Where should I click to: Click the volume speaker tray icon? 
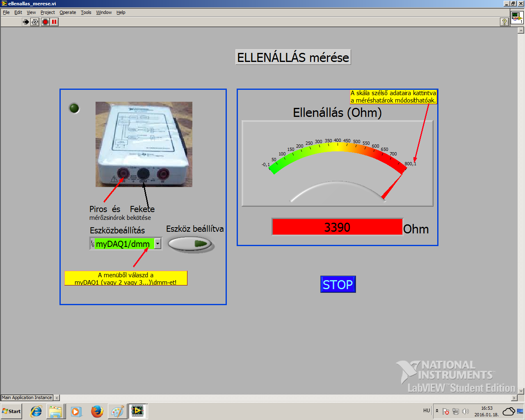pyautogui.click(x=465, y=411)
